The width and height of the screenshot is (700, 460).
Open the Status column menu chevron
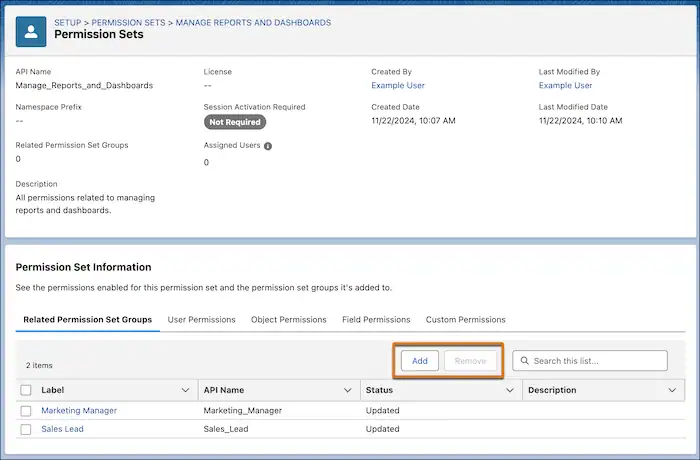click(509, 390)
